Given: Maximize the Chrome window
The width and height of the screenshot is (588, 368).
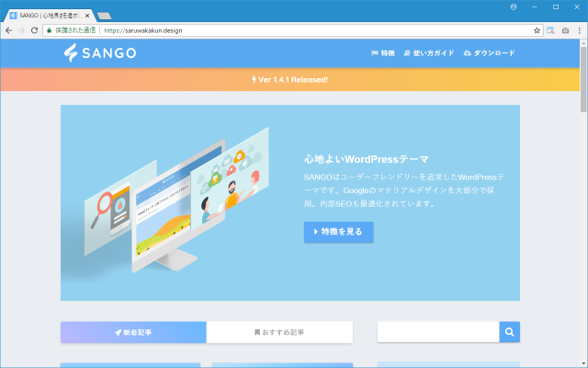Looking at the screenshot, I should (x=556, y=6).
